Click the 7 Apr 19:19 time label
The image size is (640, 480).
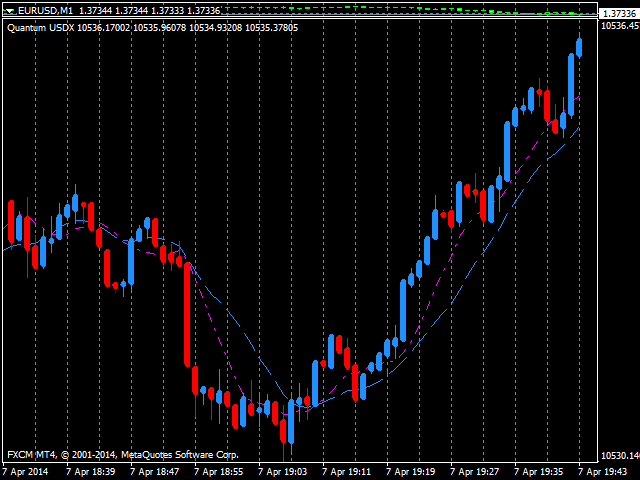click(x=411, y=471)
